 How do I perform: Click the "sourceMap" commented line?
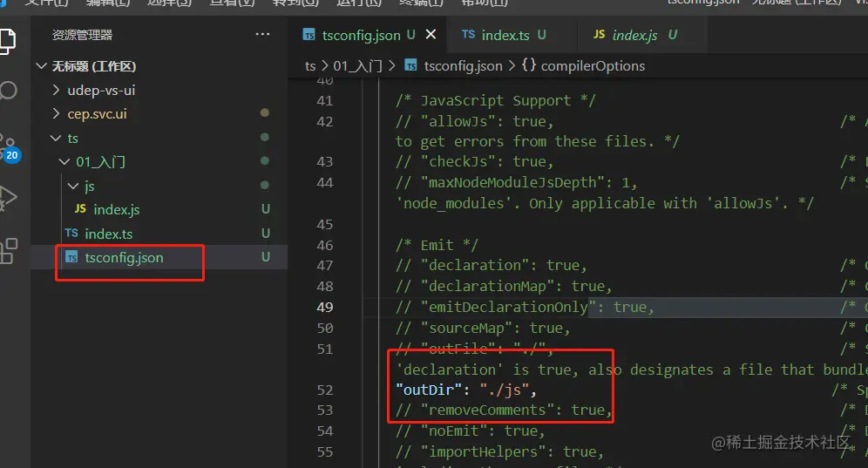click(x=483, y=329)
